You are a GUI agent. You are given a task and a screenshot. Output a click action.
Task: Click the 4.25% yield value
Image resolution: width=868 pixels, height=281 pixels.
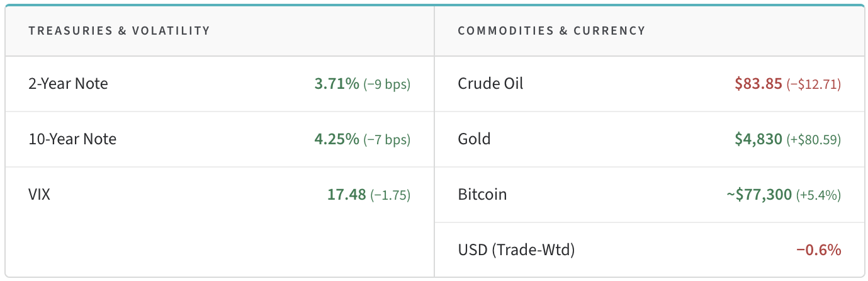337,139
